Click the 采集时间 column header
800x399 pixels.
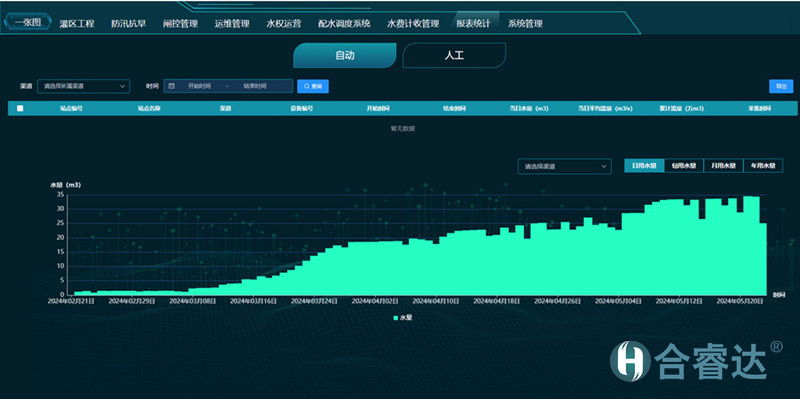tap(759, 108)
